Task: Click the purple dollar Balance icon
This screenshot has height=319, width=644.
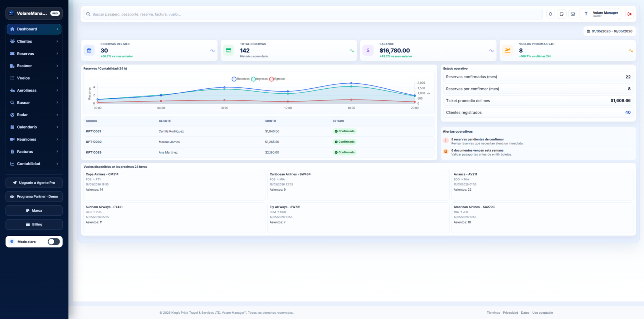Action: 368,50
